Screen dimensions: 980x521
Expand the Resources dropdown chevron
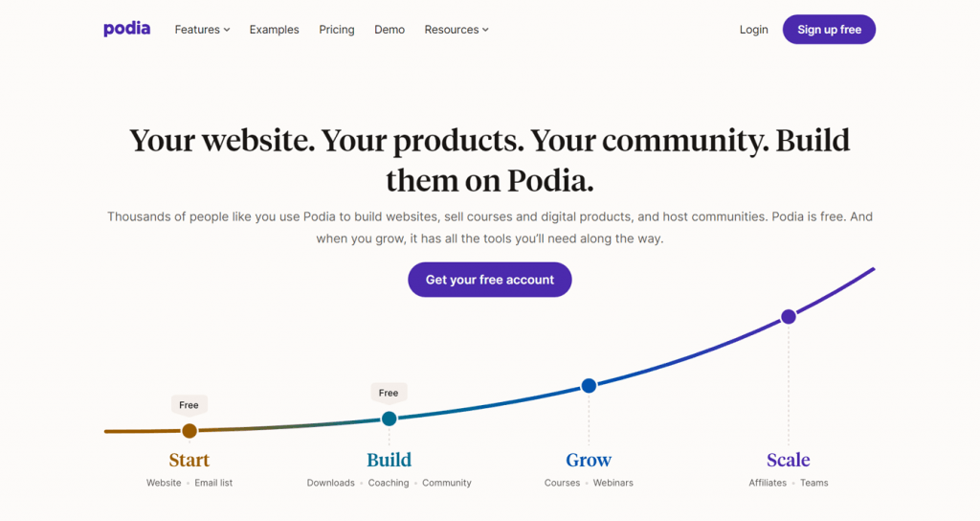point(485,30)
